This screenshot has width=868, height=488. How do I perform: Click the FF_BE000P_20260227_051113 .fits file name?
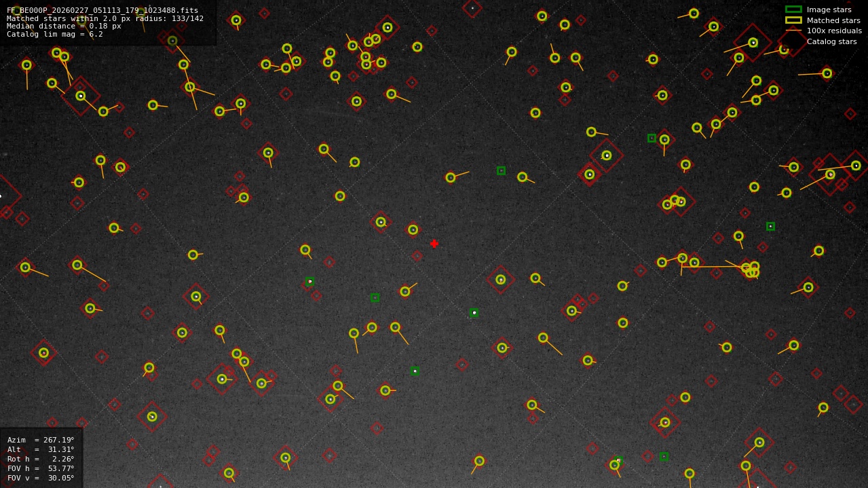102,10
